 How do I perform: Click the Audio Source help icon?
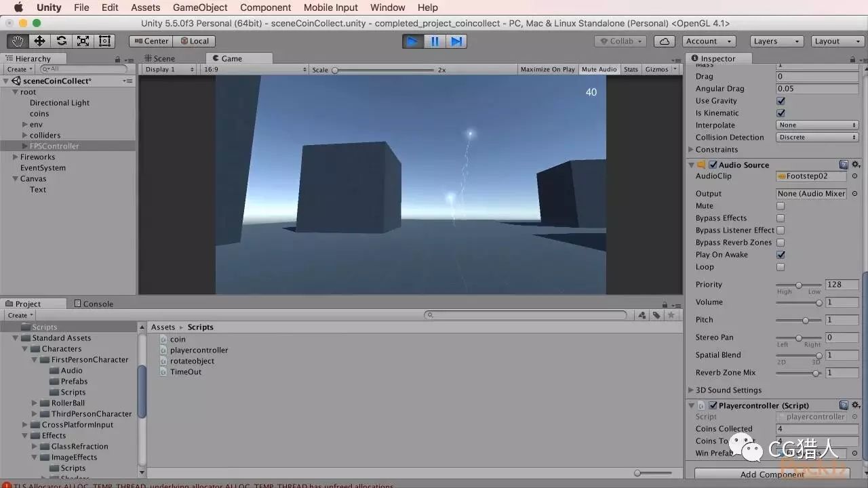tap(844, 165)
